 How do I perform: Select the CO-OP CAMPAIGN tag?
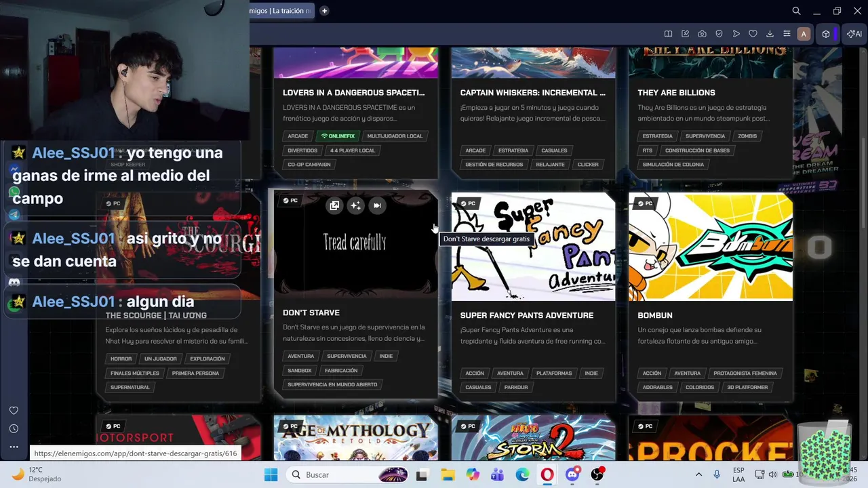pyautogui.click(x=309, y=164)
